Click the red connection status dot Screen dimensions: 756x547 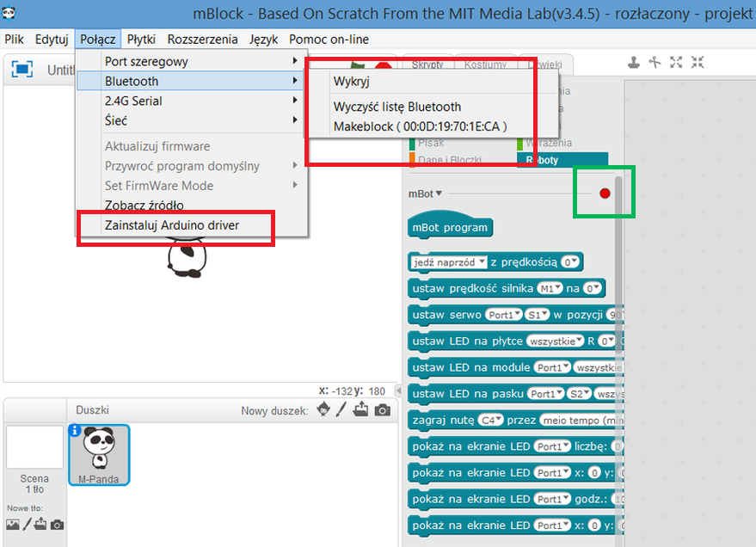pos(605,194)
